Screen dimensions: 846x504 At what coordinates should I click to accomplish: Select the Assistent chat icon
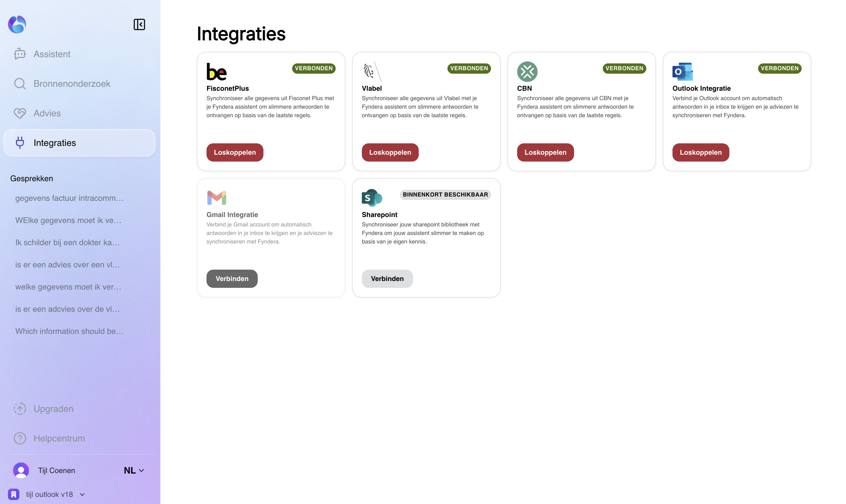tap(20, 54)
